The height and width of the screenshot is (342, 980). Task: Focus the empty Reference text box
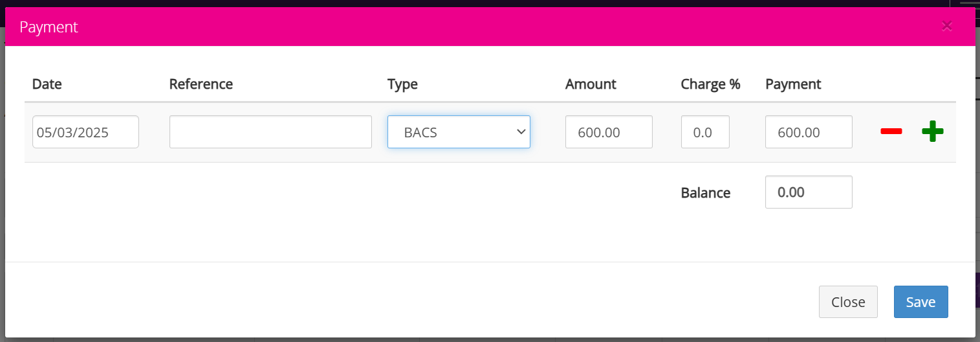pos(270,132)
